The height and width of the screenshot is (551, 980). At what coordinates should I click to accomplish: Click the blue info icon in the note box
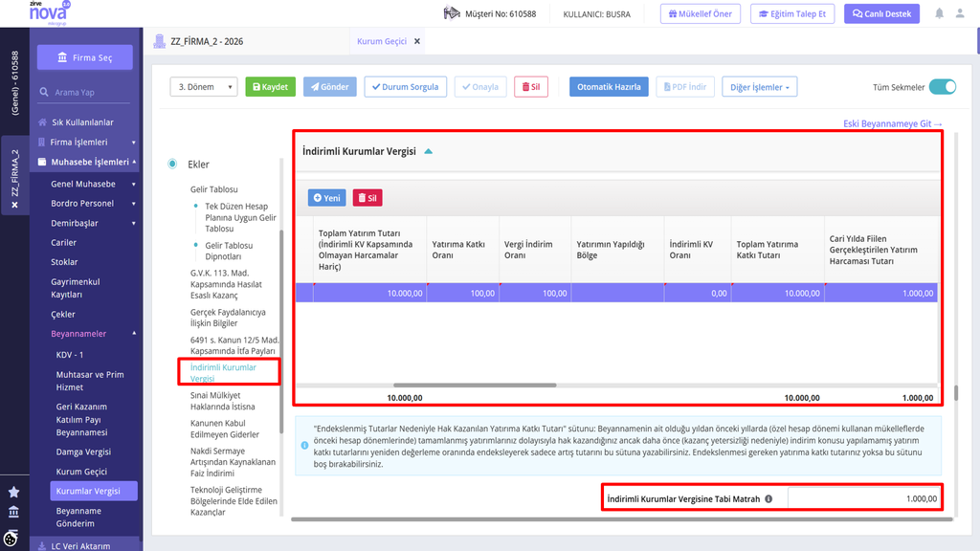304,446
